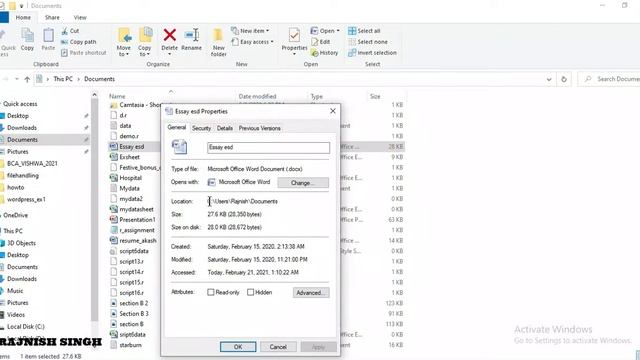Switch to the Share ribbon tab
This screenshot has width=640, height=360.
52,18
